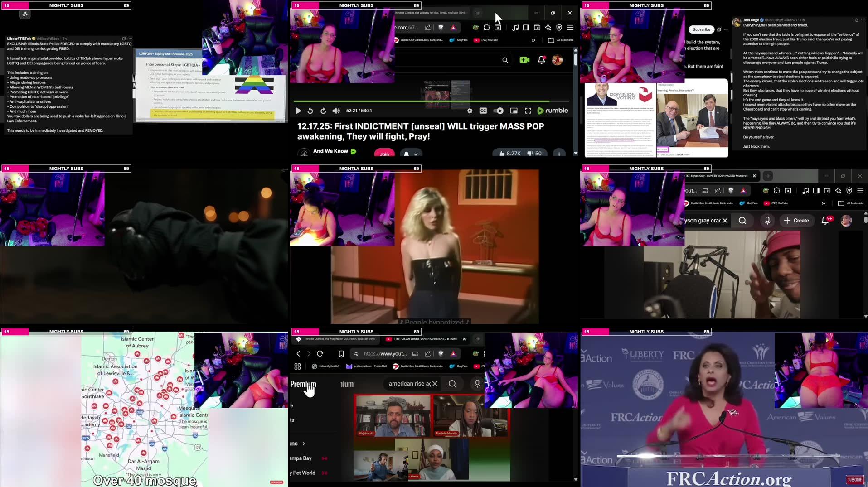
Task: Click the red Join button on Rumble
Action: click(384, 154)
